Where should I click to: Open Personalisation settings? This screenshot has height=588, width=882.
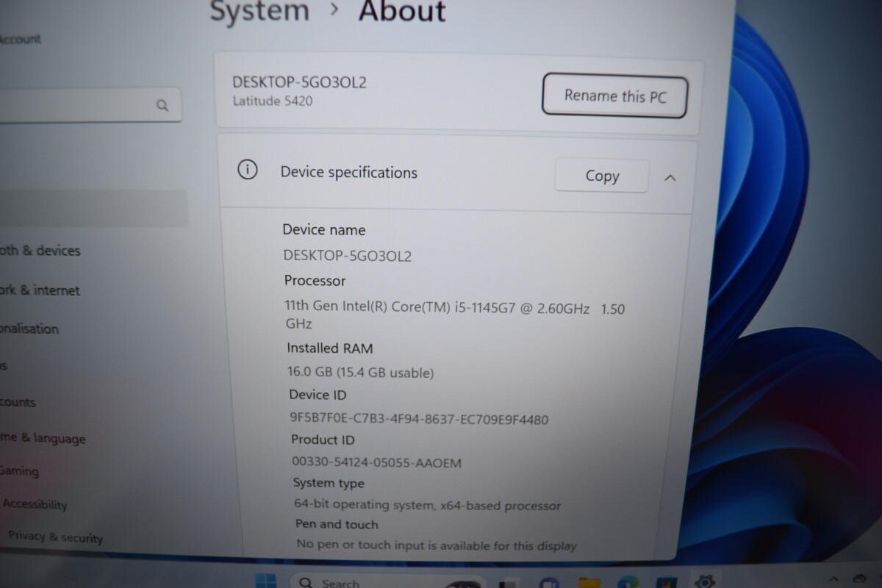pyautogui.click(x=29, y=329)
